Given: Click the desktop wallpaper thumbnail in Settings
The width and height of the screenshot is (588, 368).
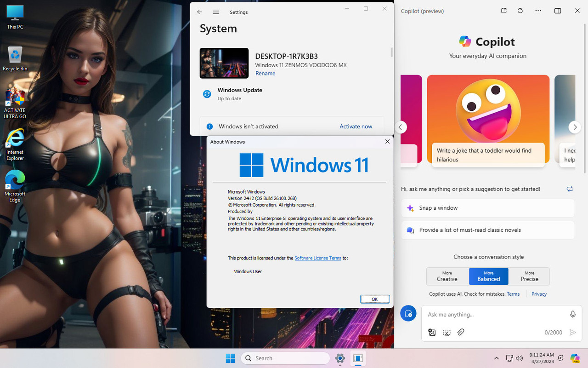Looking at the screenshot, I should pos(224,63).
